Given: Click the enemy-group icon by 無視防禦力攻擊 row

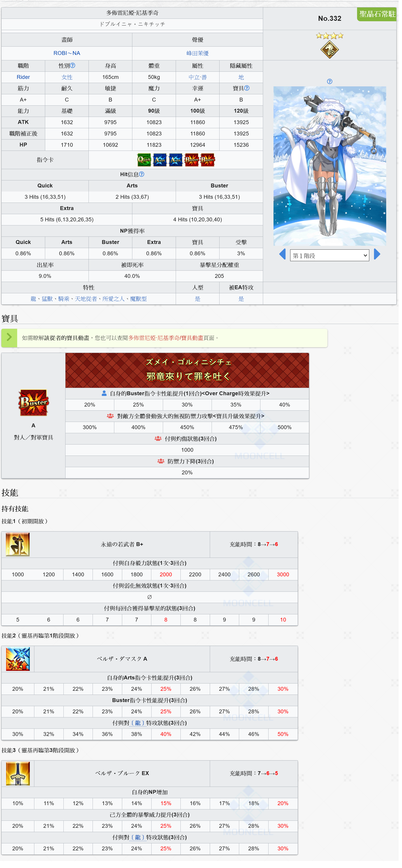Looking at the screenshot, I should click(x=111, y=419).
